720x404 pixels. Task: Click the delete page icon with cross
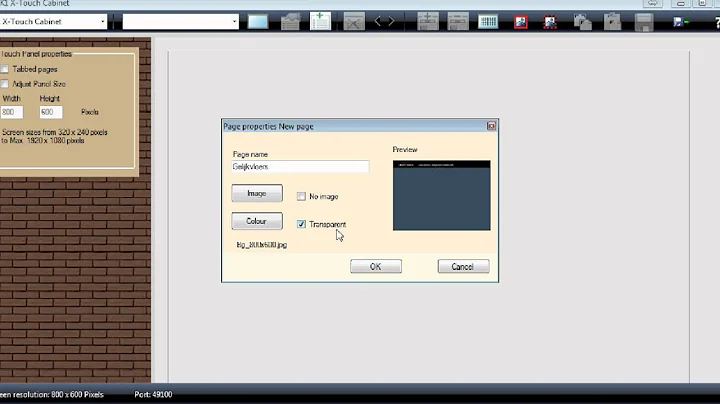[x=354, y=22]
